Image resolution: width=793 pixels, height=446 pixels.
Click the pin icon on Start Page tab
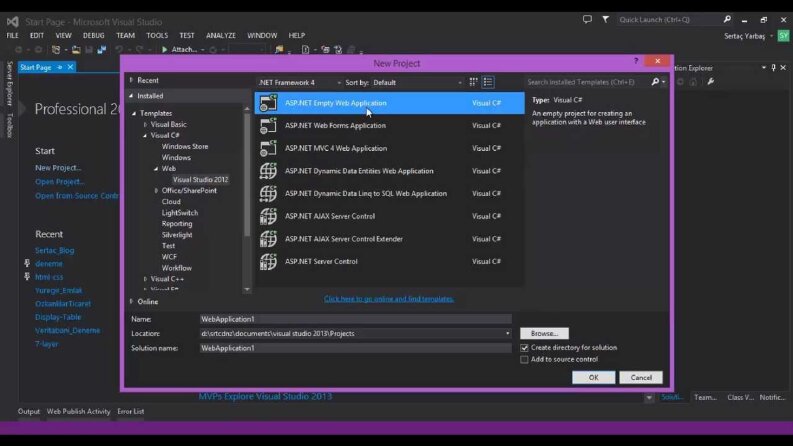(60, 67)
